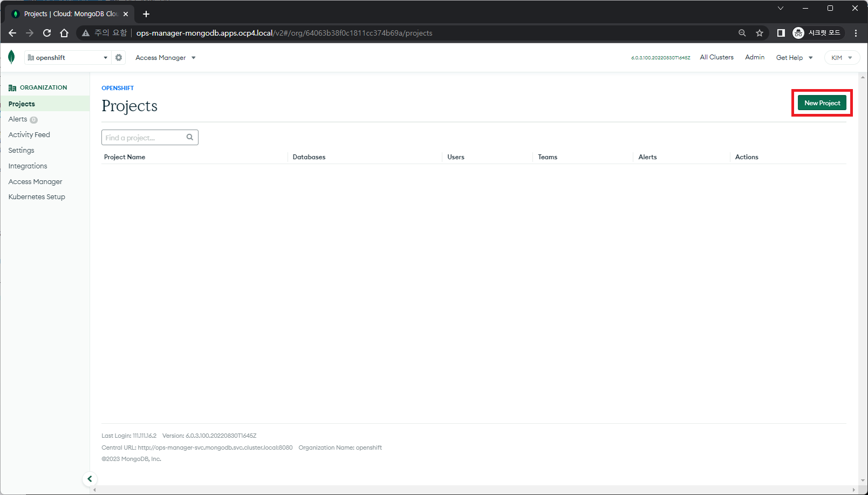Click the browser address bar URL
The height and width of the screenshot is (495, 868).
284,33
